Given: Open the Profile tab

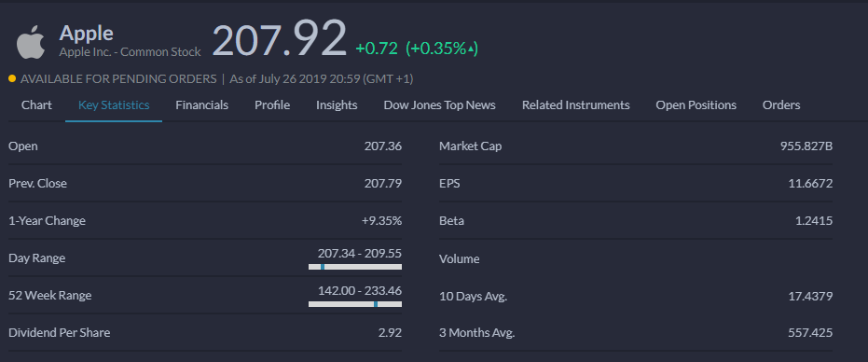Looking at the screenshot, I should [x=272, y=104].
